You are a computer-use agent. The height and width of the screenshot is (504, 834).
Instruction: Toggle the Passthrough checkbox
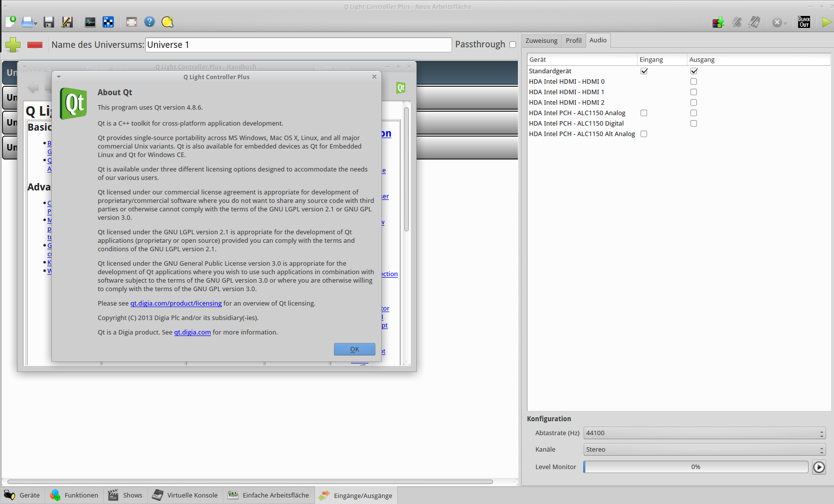click(x=512, y=45)
